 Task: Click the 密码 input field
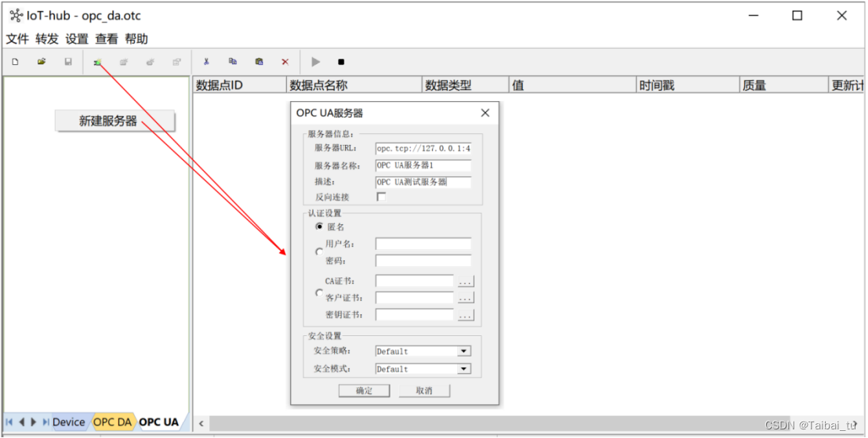[423, 260]
